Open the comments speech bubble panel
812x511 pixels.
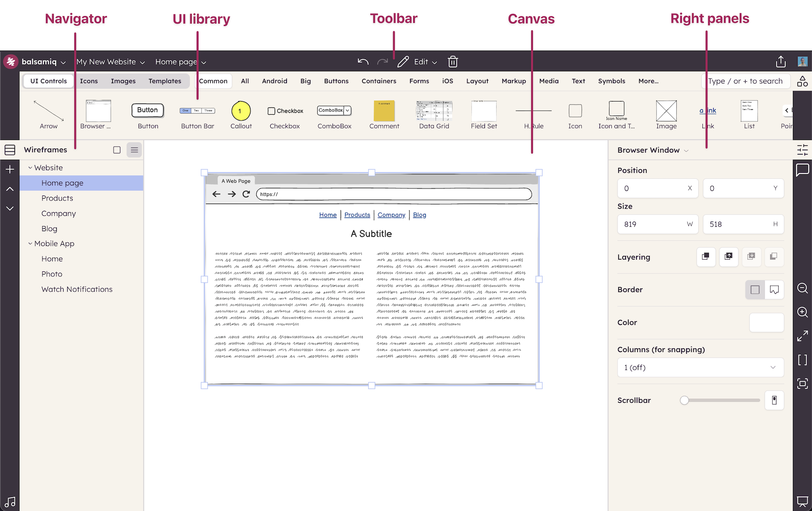803,170
